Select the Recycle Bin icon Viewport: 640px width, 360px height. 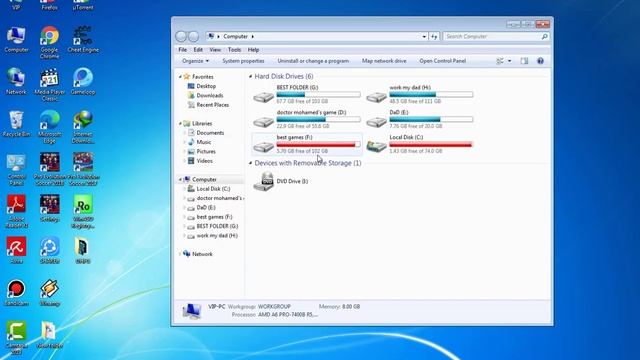[16, 124]
